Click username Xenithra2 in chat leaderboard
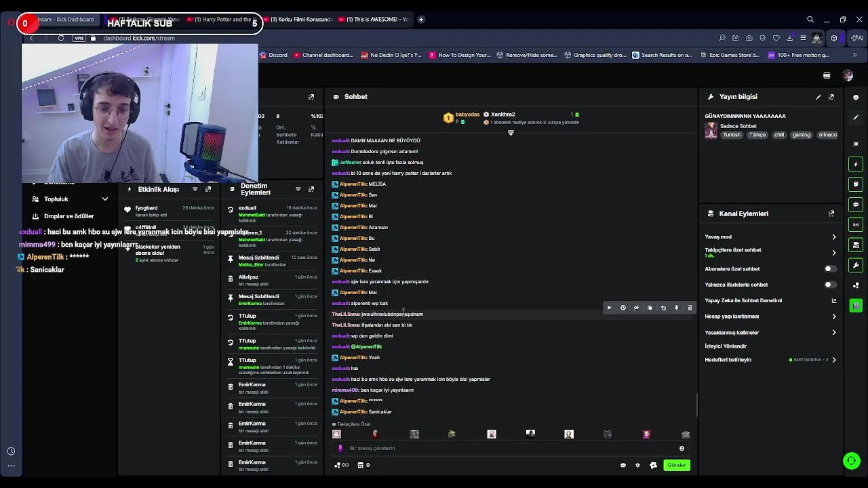 click(x=502, y=115)
